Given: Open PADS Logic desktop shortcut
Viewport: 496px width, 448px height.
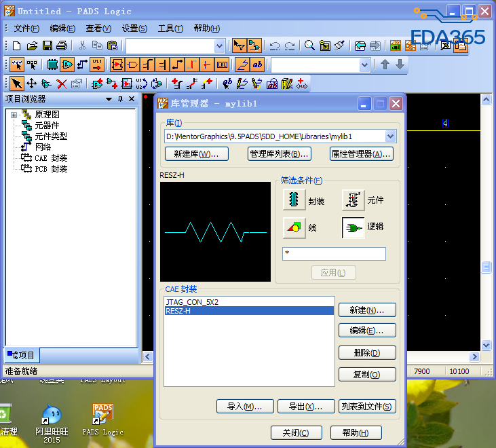Looking at the screenshot, I should (102, 420).
